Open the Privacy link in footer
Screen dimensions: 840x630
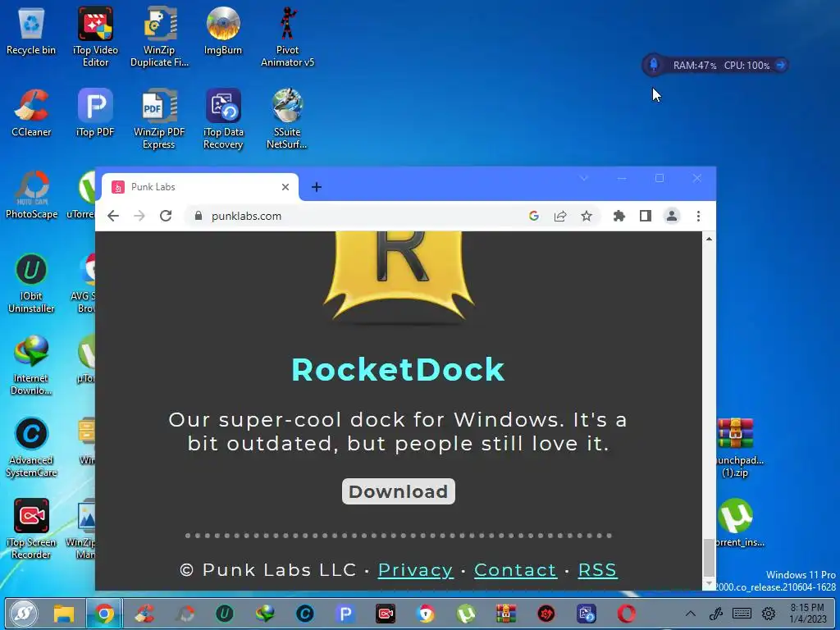415,570
